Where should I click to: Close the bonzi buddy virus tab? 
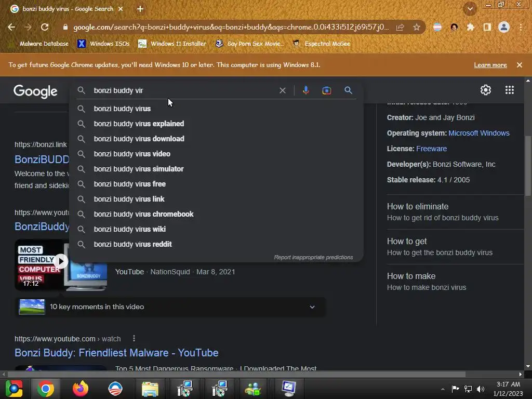121,9
